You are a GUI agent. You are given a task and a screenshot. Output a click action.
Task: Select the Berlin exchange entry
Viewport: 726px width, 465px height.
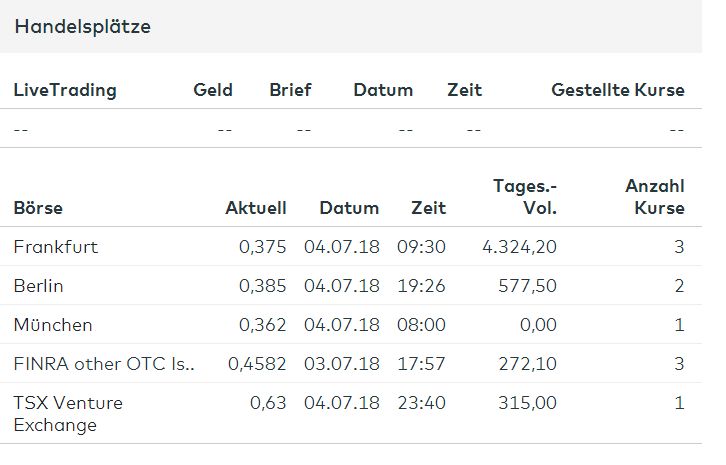39,286
